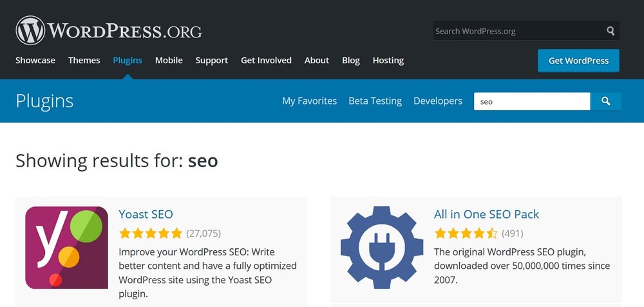This screenshot has height=307, width=644.
Task: Click the Get WordPress button
Action: (578, 61)
